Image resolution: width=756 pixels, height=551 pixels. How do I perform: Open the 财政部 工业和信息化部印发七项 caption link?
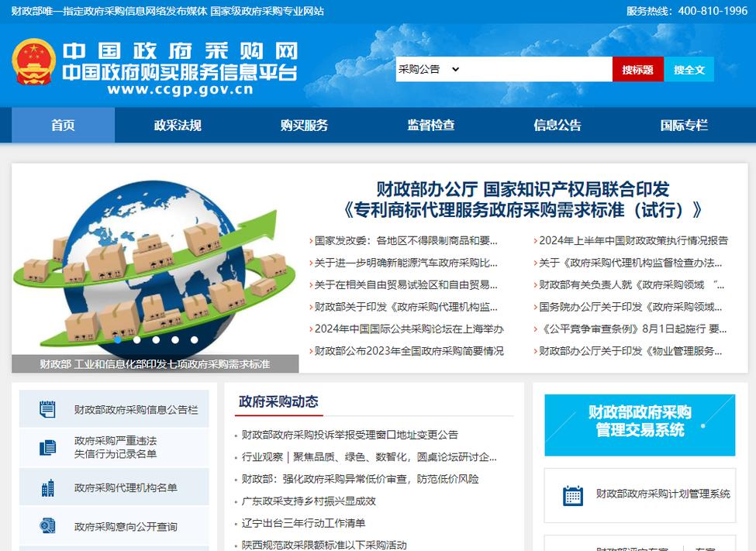(155, 364)
